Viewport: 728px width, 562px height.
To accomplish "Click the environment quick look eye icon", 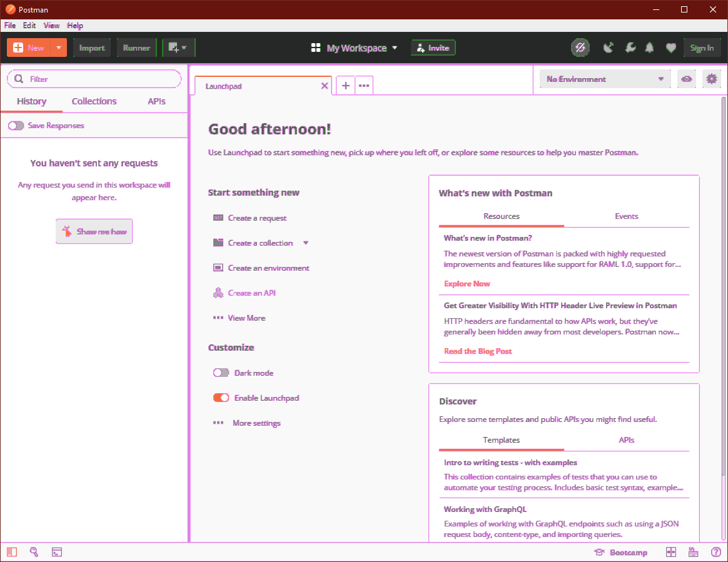I will coord(687,79).
